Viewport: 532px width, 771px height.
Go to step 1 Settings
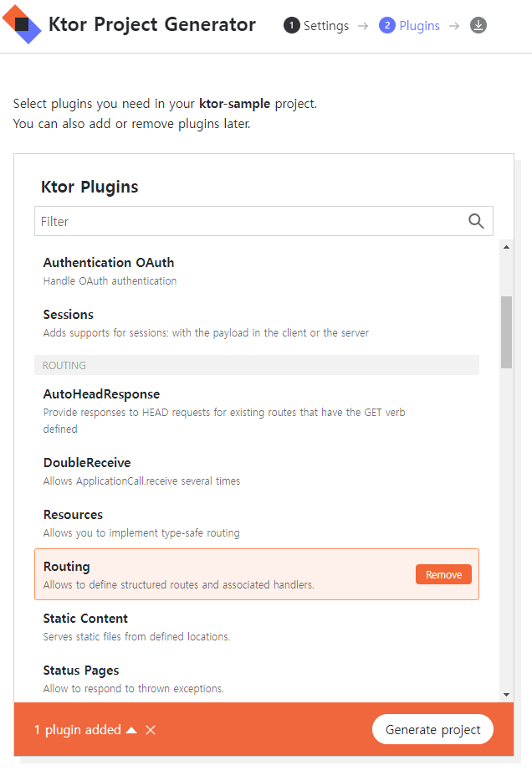click(316, 26)
